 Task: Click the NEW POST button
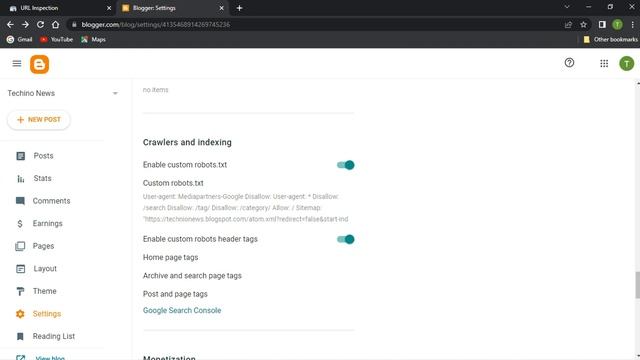39,120
